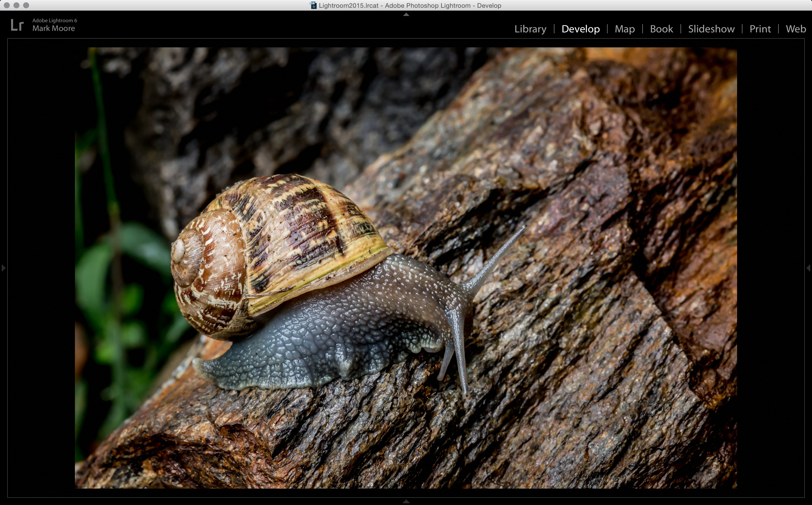This screenshot has height=505, width=812.
Task: Open the Map module
Action: 625,29
